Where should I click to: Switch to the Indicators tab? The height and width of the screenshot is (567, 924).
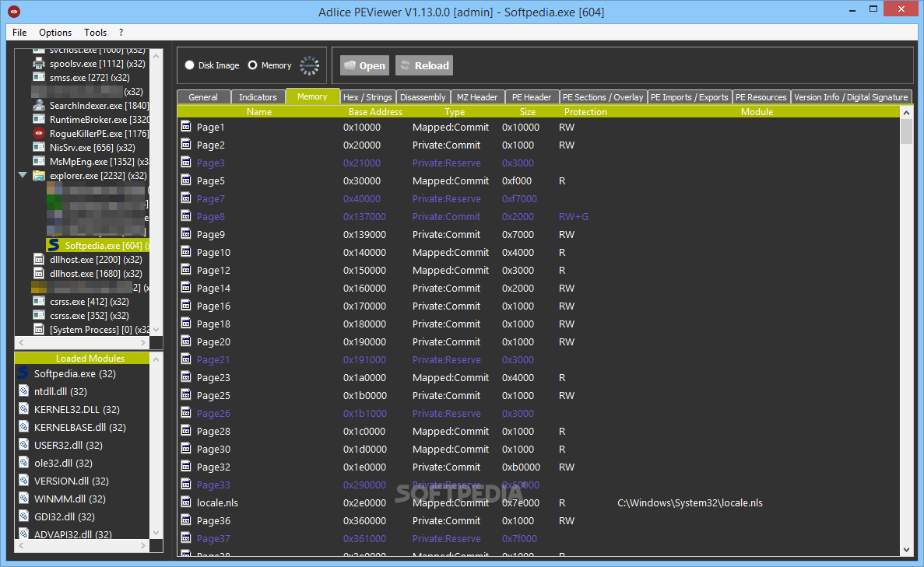click(x=258, y=97)
